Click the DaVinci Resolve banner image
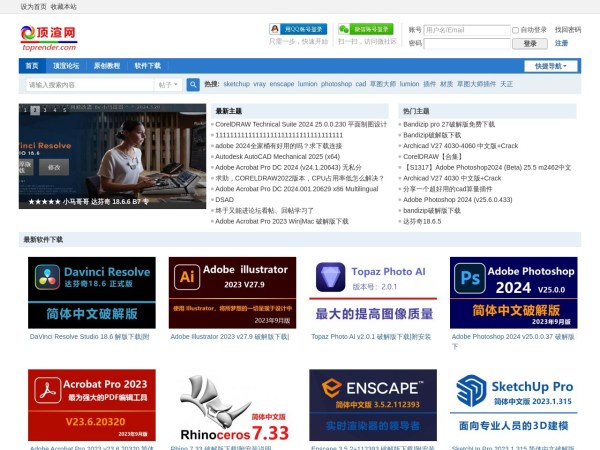The height and width of the screenshot is (450, 600). click(112, 156)
